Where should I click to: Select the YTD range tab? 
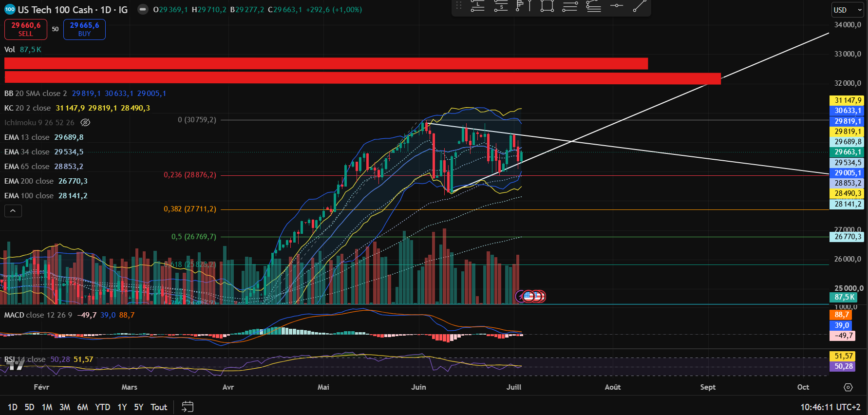(102, 407)
